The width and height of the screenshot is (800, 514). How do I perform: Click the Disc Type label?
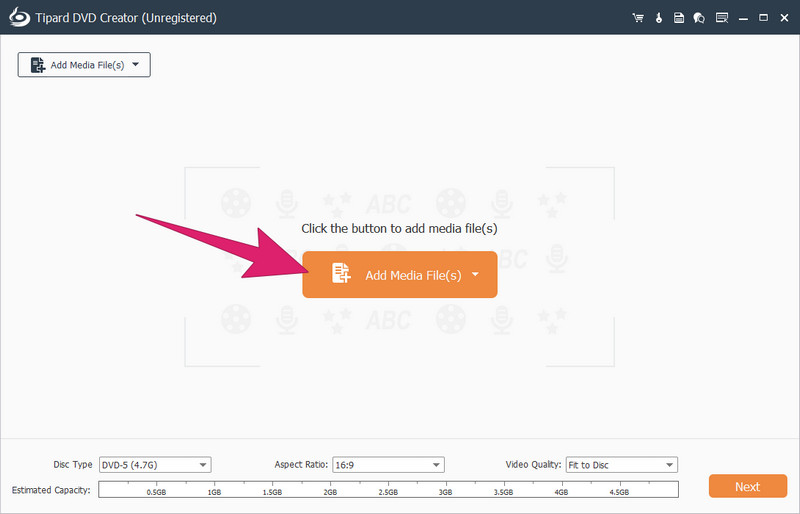pos(73,464)
